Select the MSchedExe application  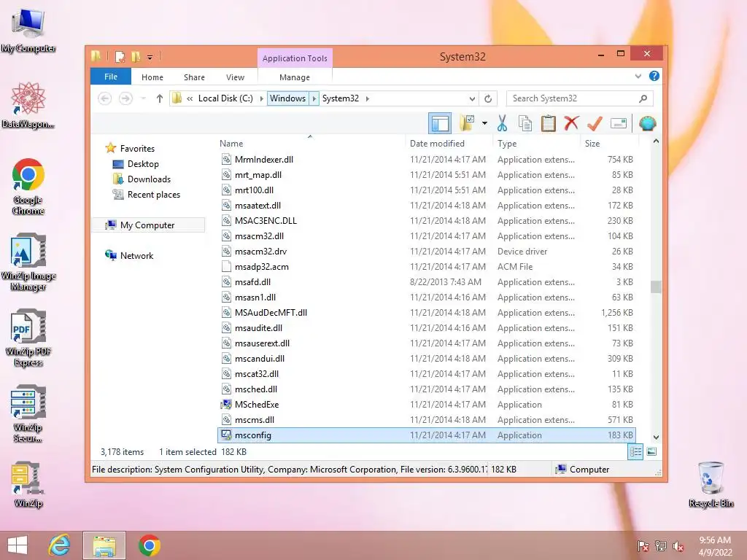(x=427, y=404)
